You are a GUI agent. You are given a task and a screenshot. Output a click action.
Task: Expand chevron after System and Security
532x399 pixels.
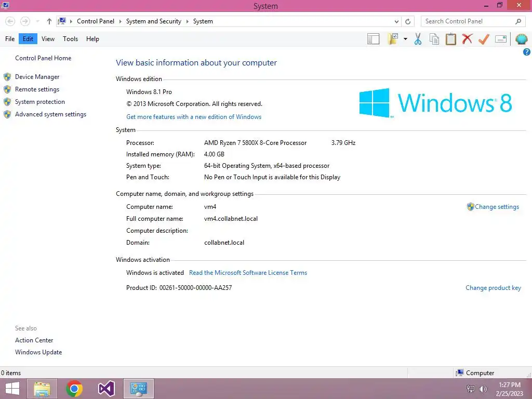[187, 21]
